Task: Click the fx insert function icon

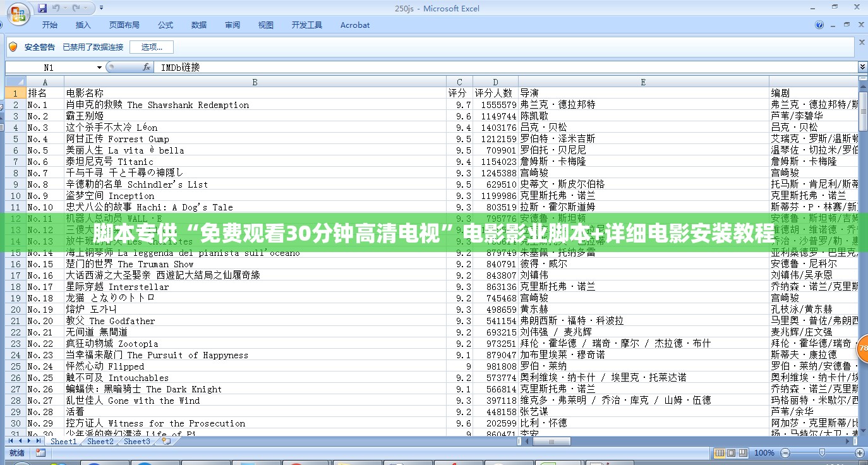Action: [x=146, y=67]
